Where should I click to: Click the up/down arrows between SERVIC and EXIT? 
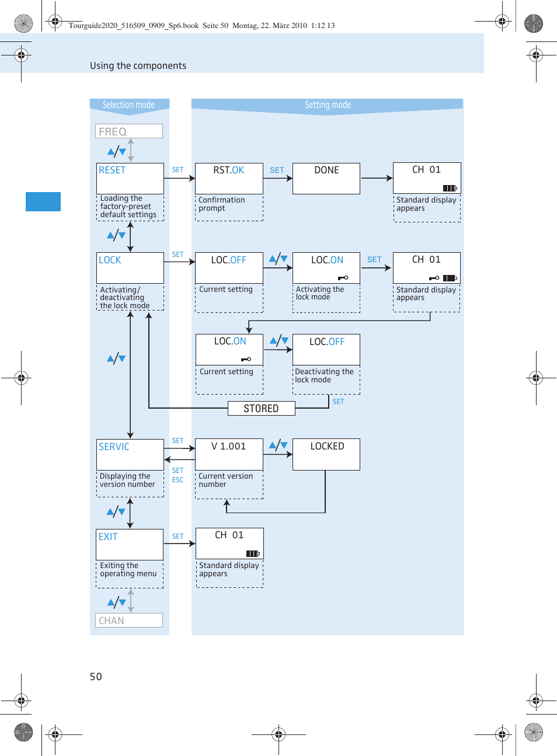(116, 512)
